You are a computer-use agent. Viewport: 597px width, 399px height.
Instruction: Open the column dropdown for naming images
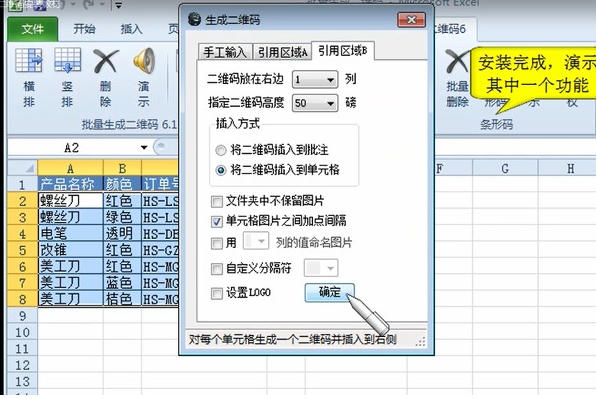256,241
